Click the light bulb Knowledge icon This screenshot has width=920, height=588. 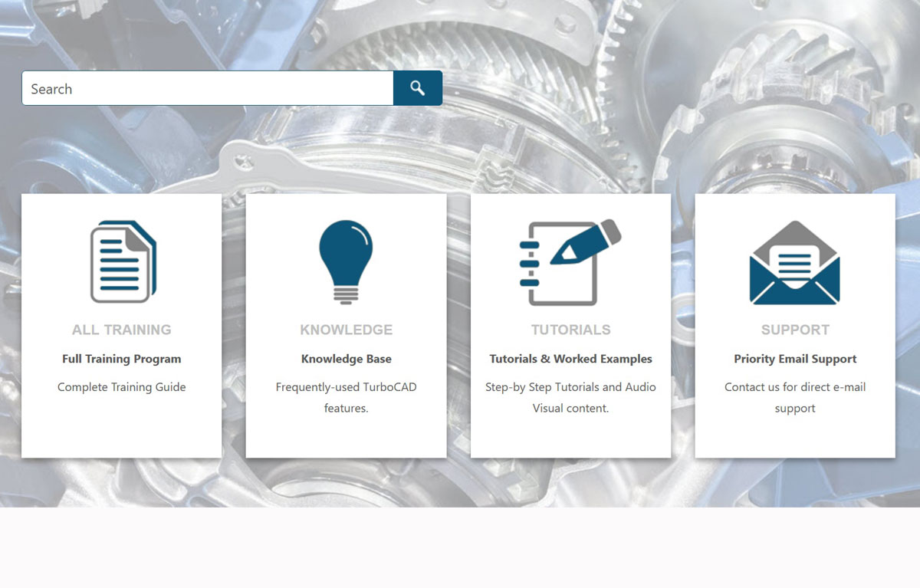tap(346, 262)
